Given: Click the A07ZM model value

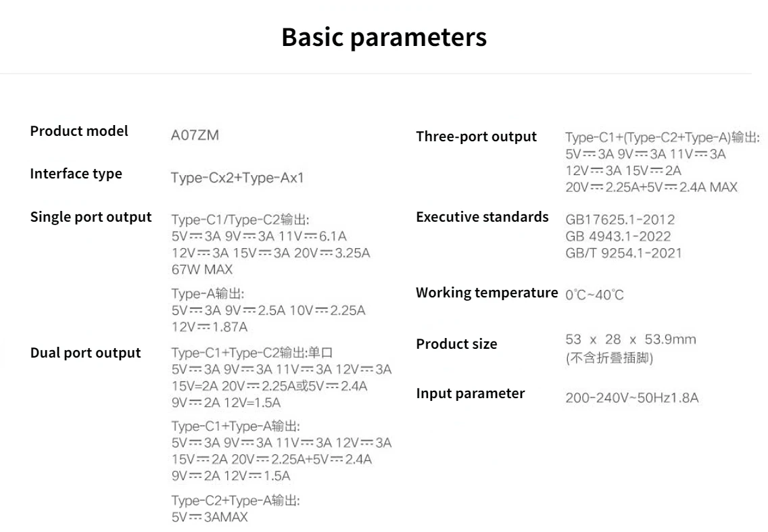Looking at the screenshot, I should coord(195,135).
